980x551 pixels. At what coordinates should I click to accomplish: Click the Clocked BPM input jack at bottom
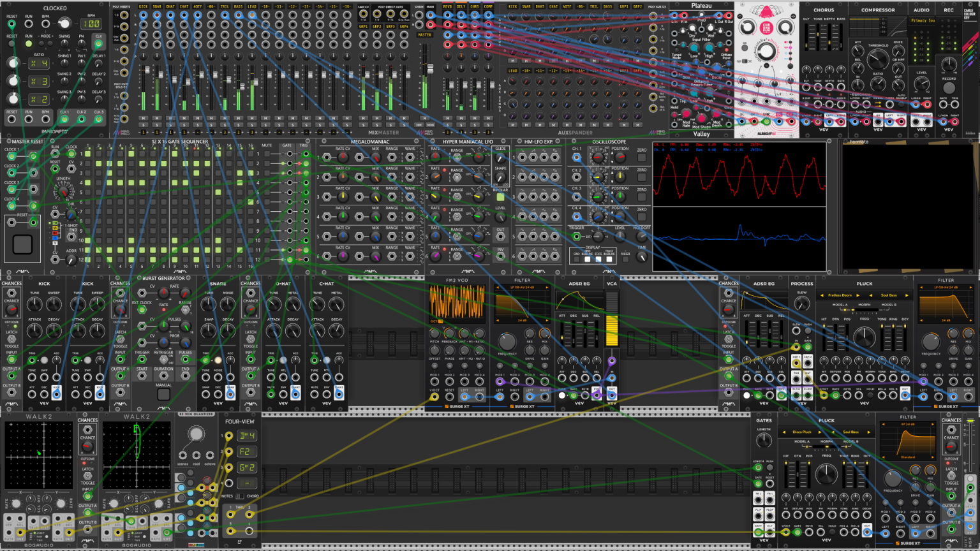(45, 119)
